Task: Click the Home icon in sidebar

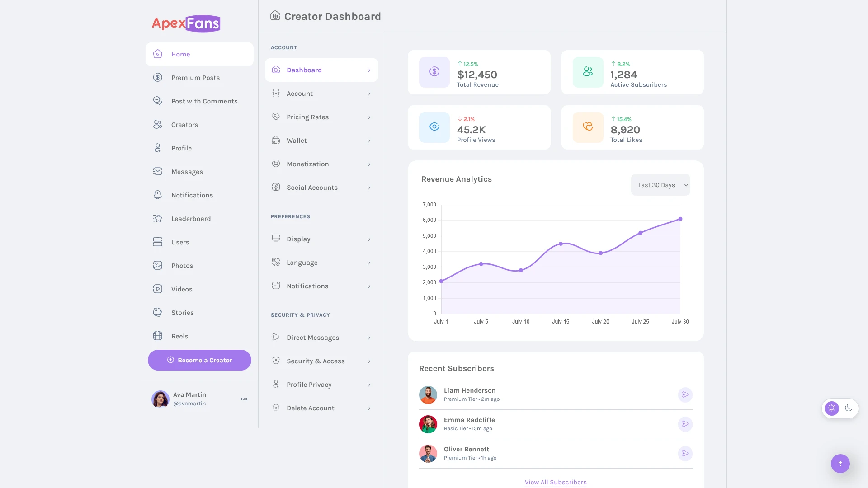Action: pyautogui.click(x=157, y=54)
